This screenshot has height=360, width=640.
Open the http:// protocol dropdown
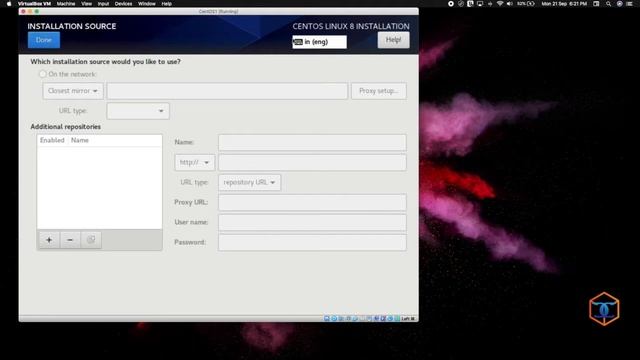coord(195,162)
